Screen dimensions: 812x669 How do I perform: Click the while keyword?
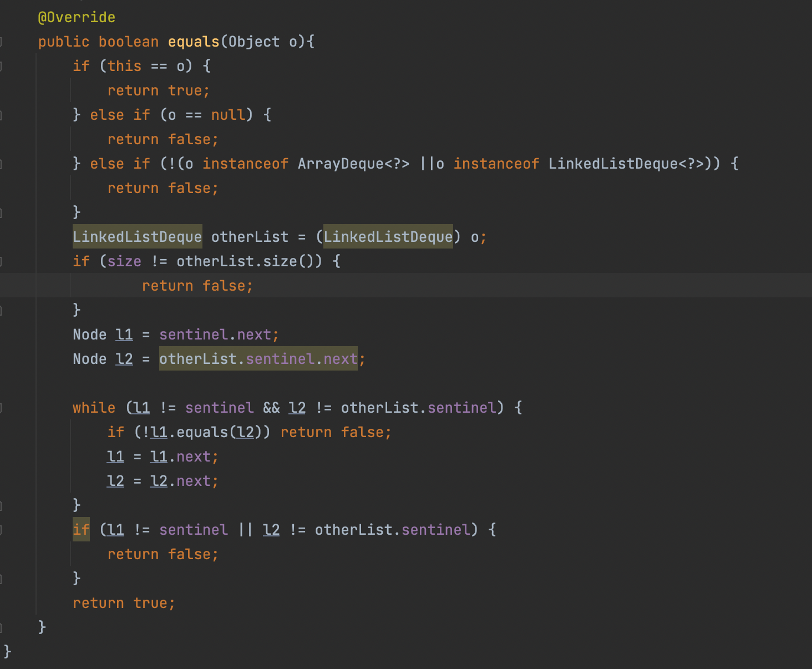(x=94, y=408)
